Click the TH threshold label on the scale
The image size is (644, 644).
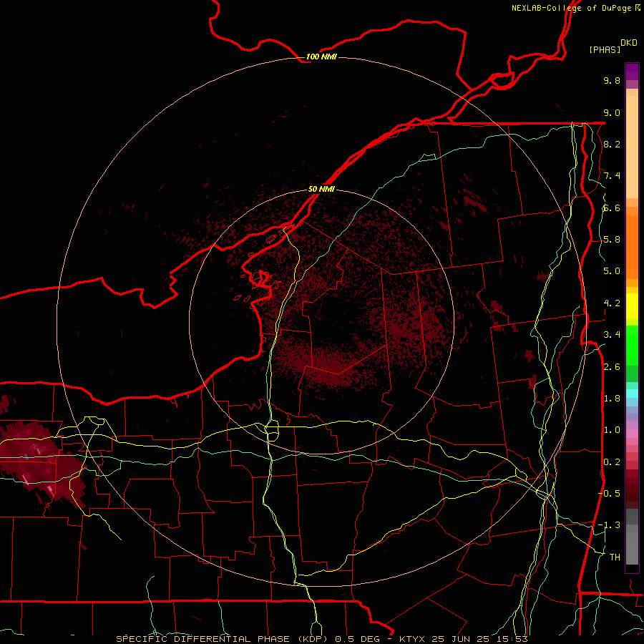point(615,557)
